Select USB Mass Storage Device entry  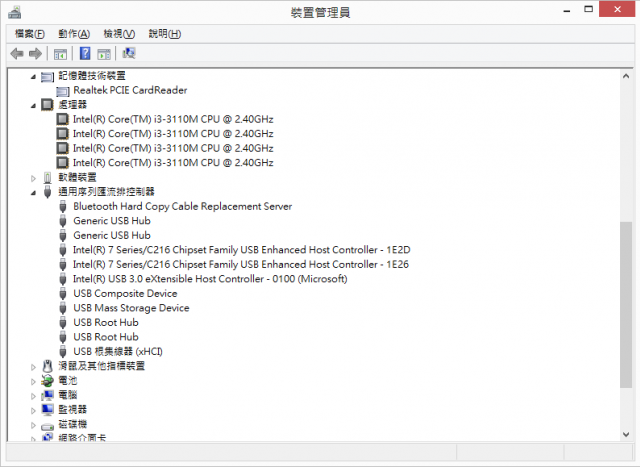point(131,308)
